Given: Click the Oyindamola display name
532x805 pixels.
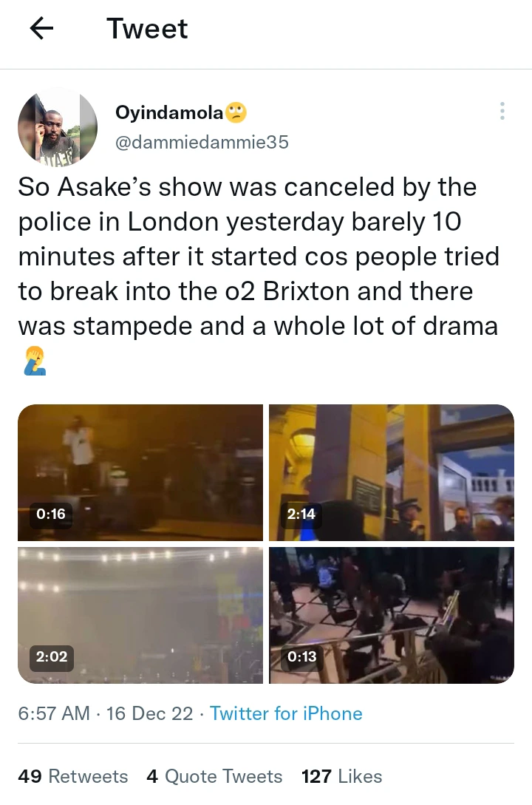Looking at the screenshot, I should pyautogui.click(x=169, y=112).
